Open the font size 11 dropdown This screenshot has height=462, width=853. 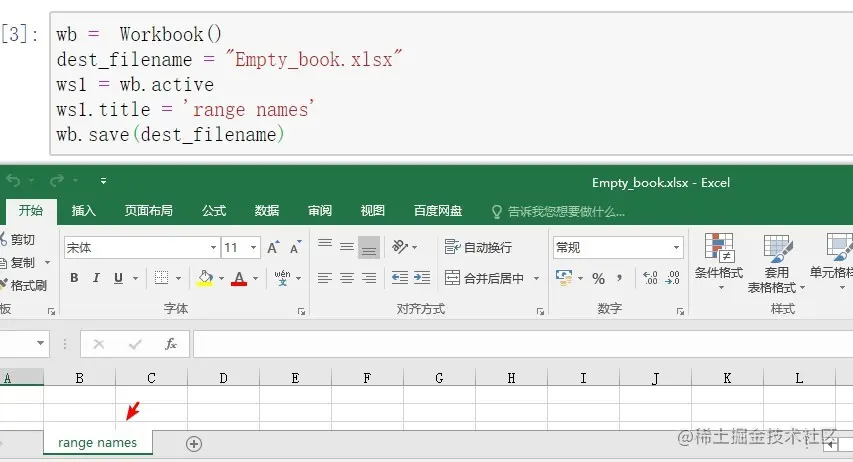[x=254, y=248]
